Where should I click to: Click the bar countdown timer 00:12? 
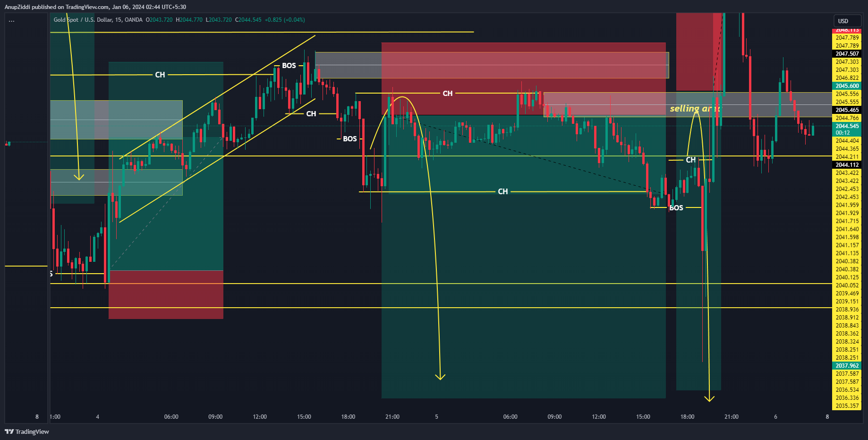point(842,133)
